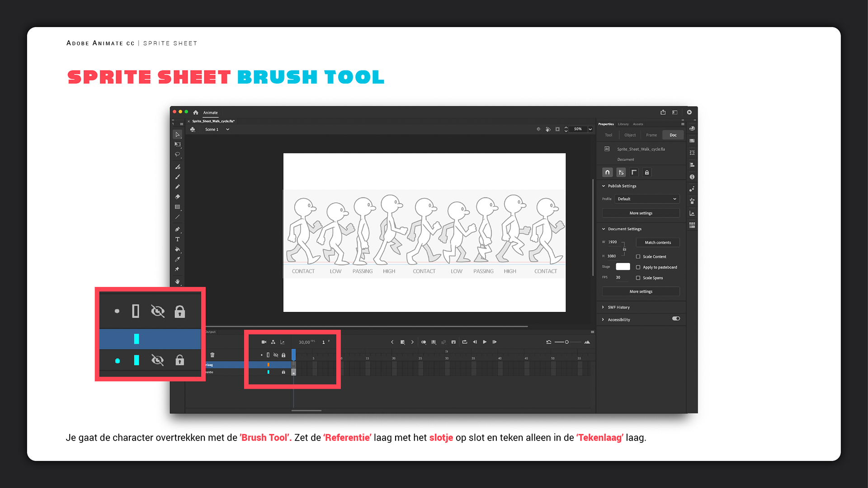868x488 pixels.
Task: Click the Hand tool
Action: point(177,281)
